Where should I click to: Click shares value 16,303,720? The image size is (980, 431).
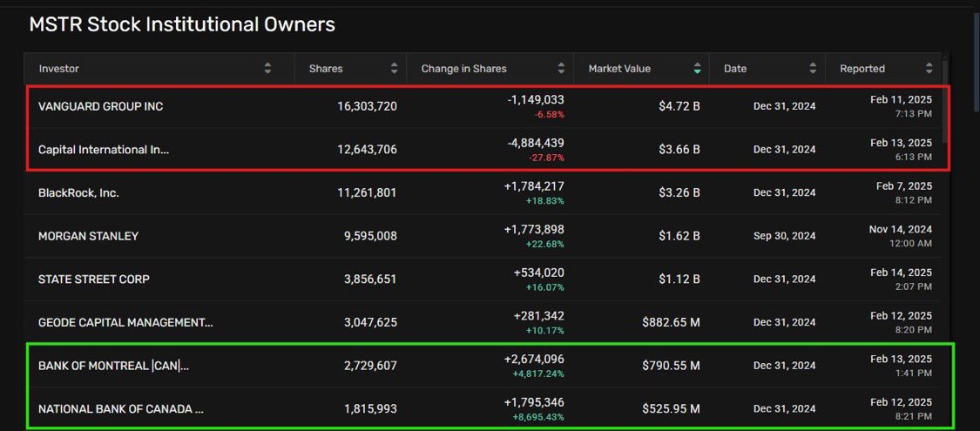pyautogui.click(x=367, y=106)
